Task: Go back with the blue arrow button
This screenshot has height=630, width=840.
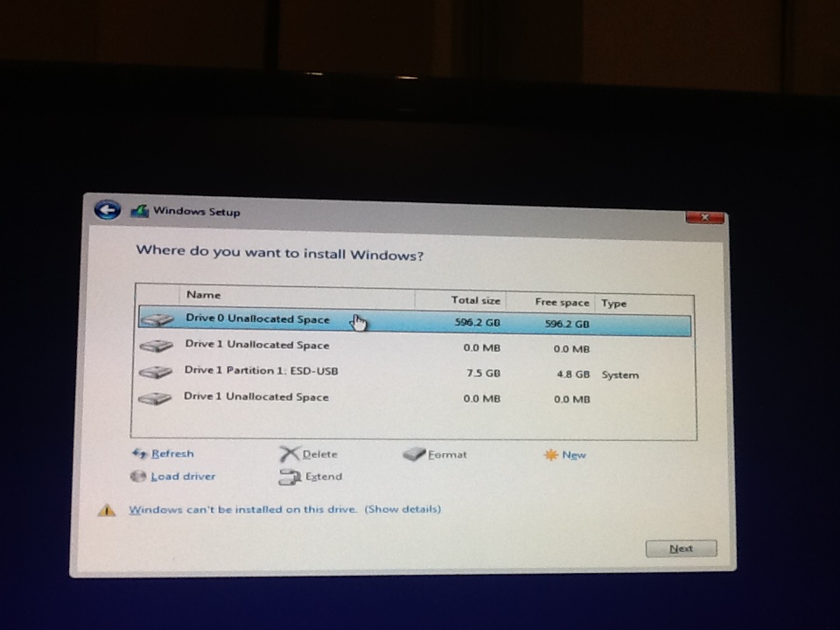Action: pos(107,209)
